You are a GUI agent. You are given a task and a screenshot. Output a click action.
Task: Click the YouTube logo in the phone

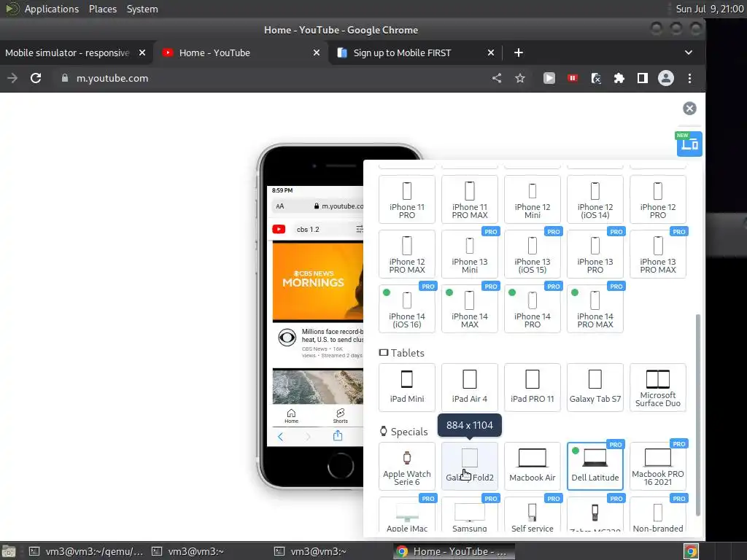tap(279, 229)
